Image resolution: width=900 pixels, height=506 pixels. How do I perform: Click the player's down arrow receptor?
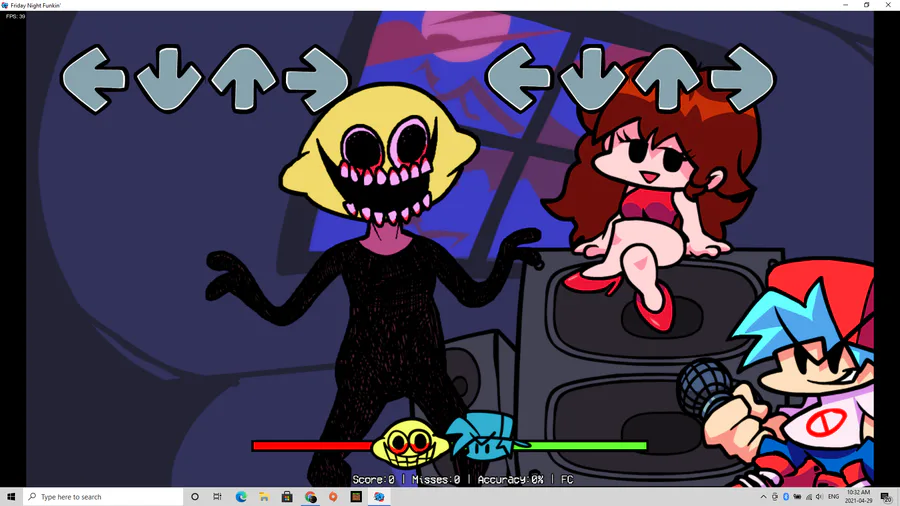(593, 79)
